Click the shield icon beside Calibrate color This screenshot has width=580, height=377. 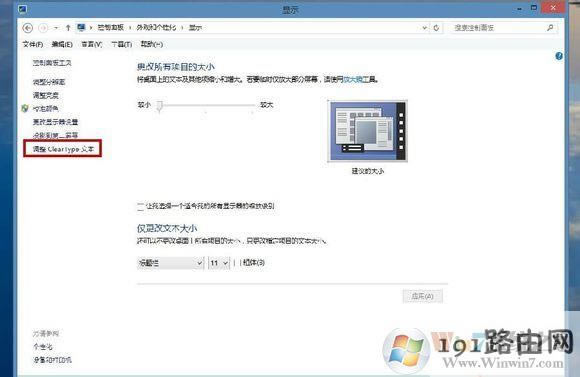[x=25, y=108]
